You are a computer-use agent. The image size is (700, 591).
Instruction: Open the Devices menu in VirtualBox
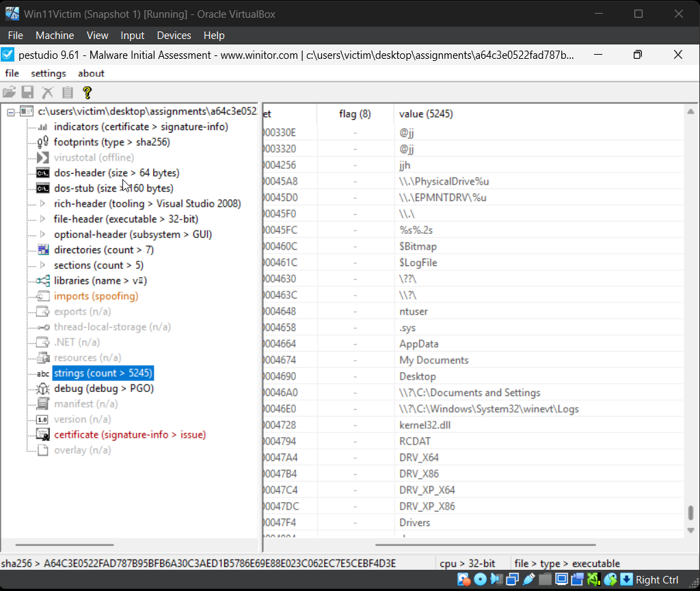point(174,36)
